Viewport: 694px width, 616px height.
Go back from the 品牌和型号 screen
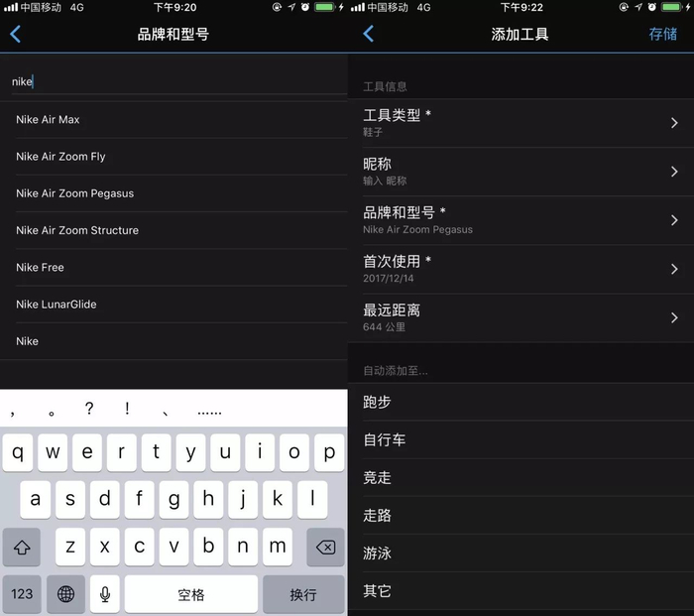15,34
